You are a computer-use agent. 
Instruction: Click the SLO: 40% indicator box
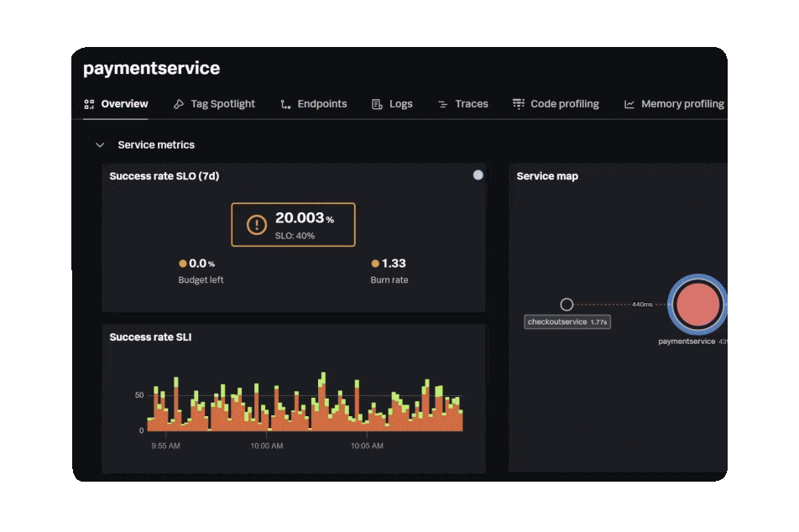click(x=295, y=236)
